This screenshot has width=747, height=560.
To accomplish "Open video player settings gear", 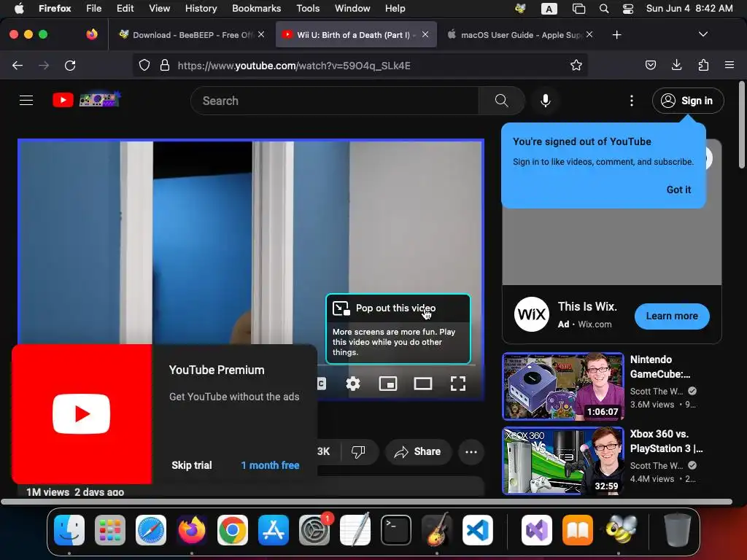I will pos(353,384).
